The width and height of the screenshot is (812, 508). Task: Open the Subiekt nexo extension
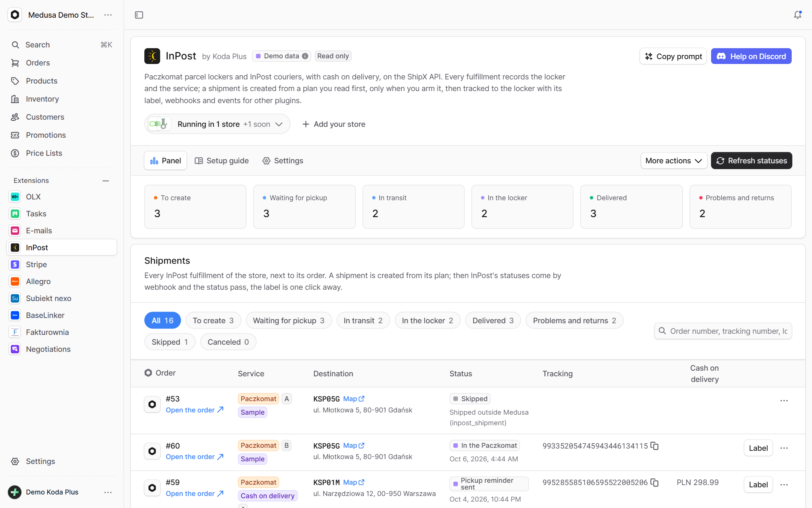coord(62,298)
